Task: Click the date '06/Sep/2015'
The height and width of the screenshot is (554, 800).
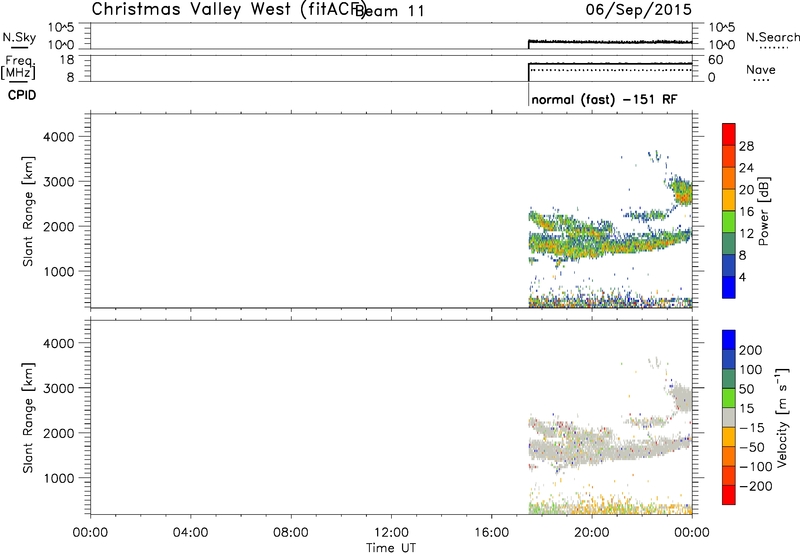Action: point(638,9)
